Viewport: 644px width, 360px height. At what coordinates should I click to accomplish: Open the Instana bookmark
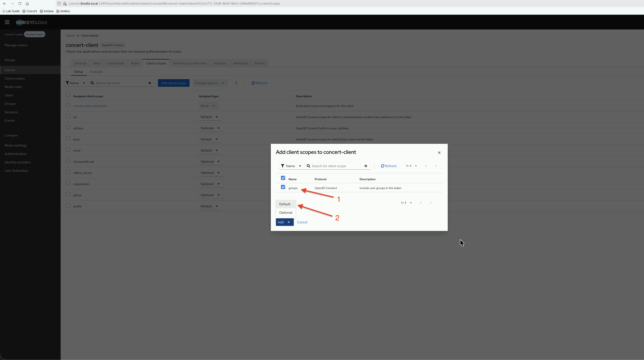[47, 11]
